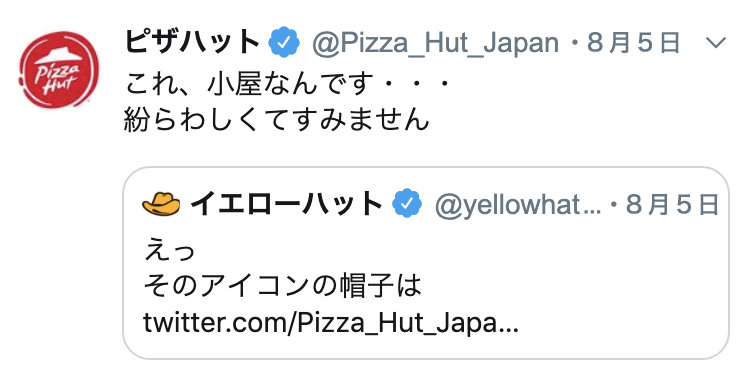Visit the @Pizza_Hut_Japan handle

pyautogui.click(x=435, y=43)
